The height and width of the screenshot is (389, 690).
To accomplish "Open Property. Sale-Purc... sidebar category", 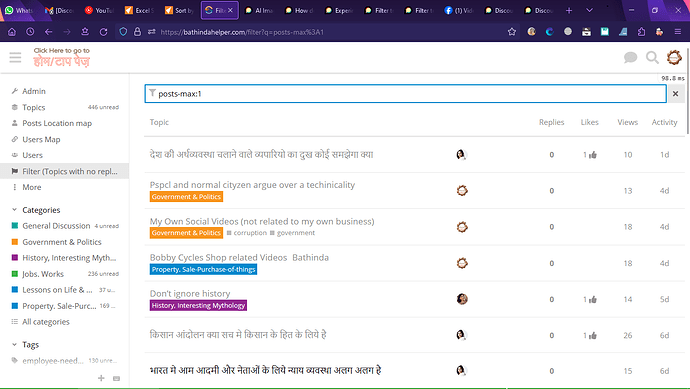I will 59,306.
